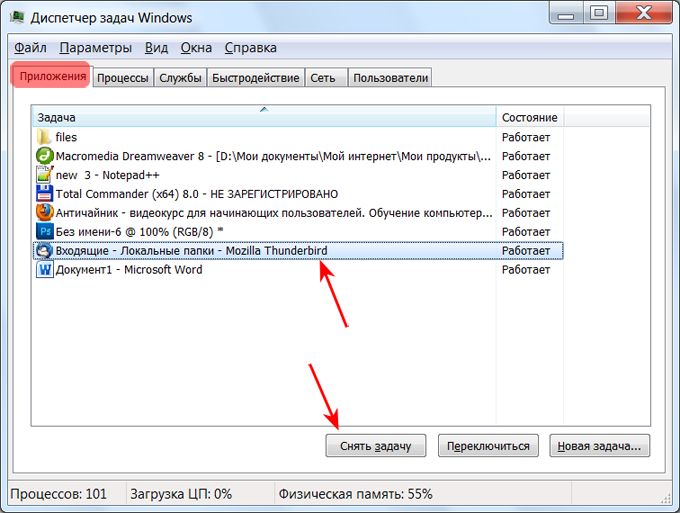Open the Параметры menu

[95, 48]
